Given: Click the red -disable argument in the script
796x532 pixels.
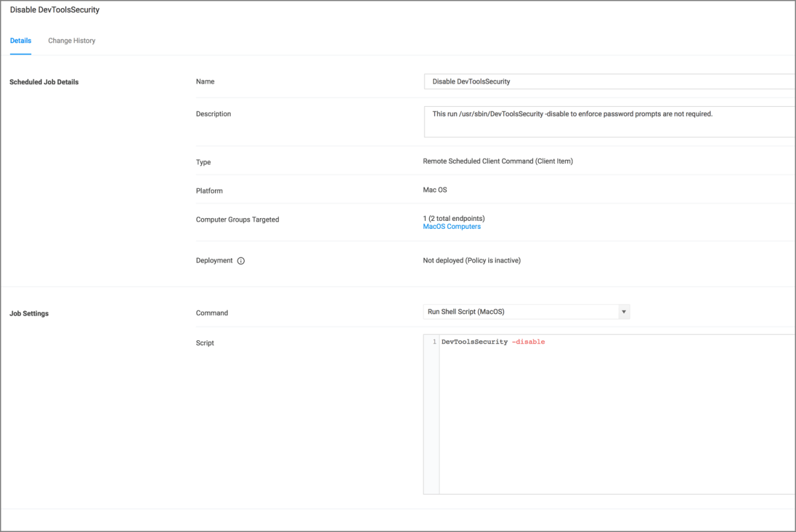Looking at the screenshot, I should [528, 342].
